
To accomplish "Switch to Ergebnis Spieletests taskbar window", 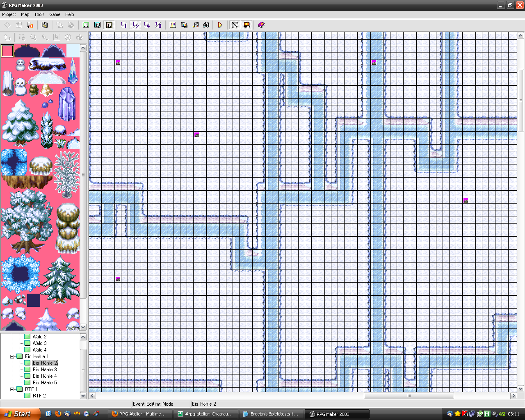I will coord(271,414).
